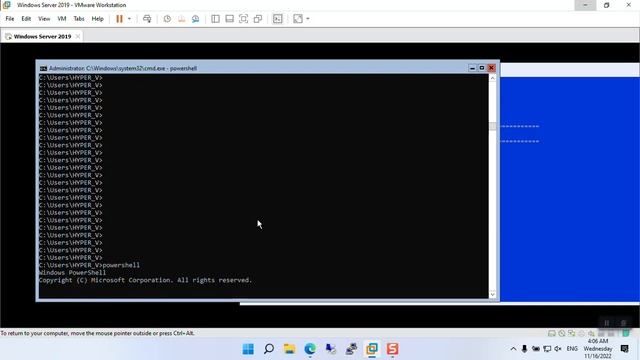The width and height of the screenshot is (640, 360).
Task: Click the 'powershell' command line text
Action: pos(121,265)
